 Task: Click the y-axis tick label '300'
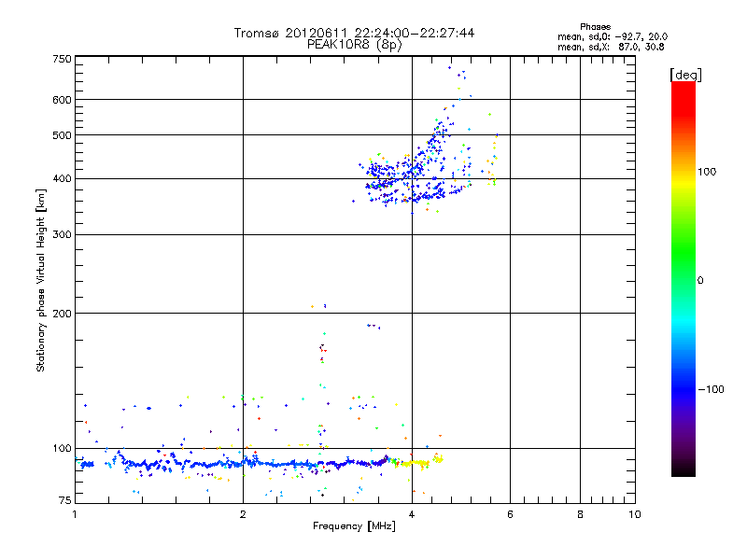(62, 235)
